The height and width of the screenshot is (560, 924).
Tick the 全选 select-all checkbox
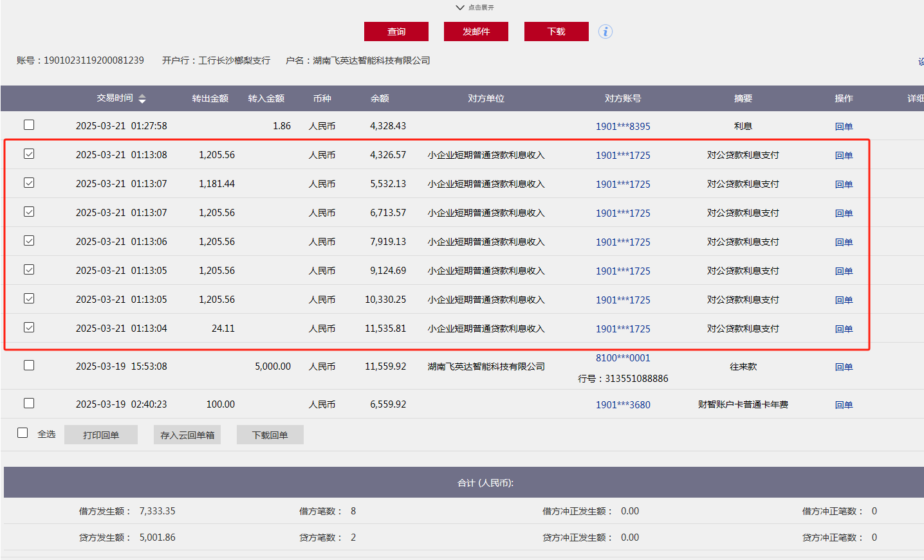[x=23, y=433]
